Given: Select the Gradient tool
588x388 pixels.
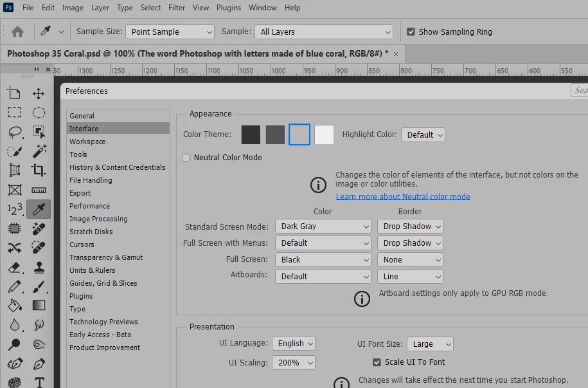Looking at the screenshot, I should click(39, 306).
